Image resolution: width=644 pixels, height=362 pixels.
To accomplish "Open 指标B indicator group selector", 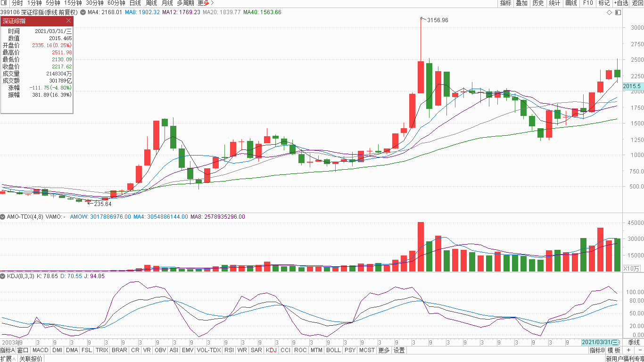I will [x=597, y=350].
